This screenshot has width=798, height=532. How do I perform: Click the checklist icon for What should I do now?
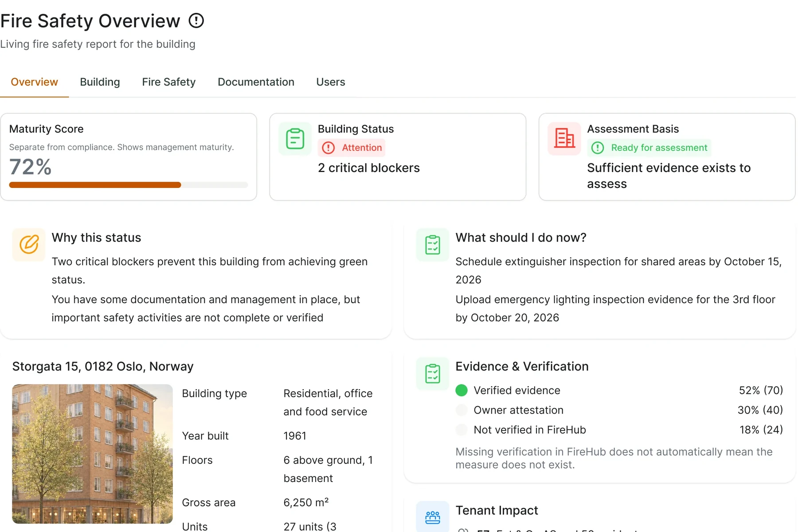[x=433, y=245]
